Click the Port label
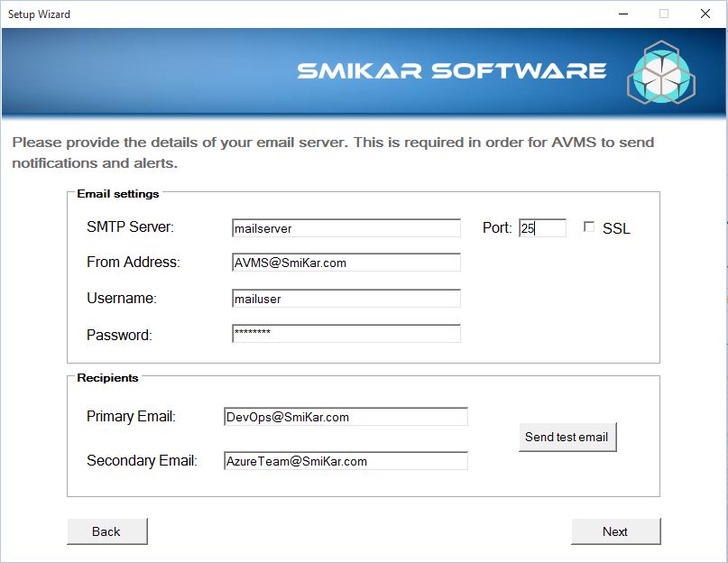Screen dimensions: 728x563 [497, 227]
